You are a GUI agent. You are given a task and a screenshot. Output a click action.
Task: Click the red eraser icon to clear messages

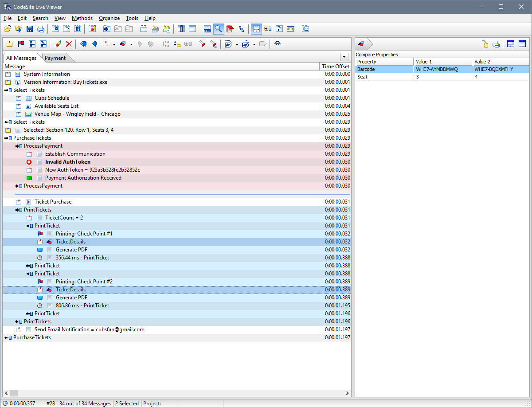58,44
